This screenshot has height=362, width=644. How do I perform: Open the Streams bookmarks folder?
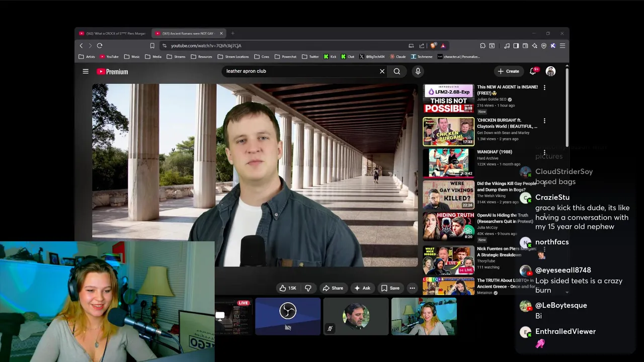click(176, 57)
